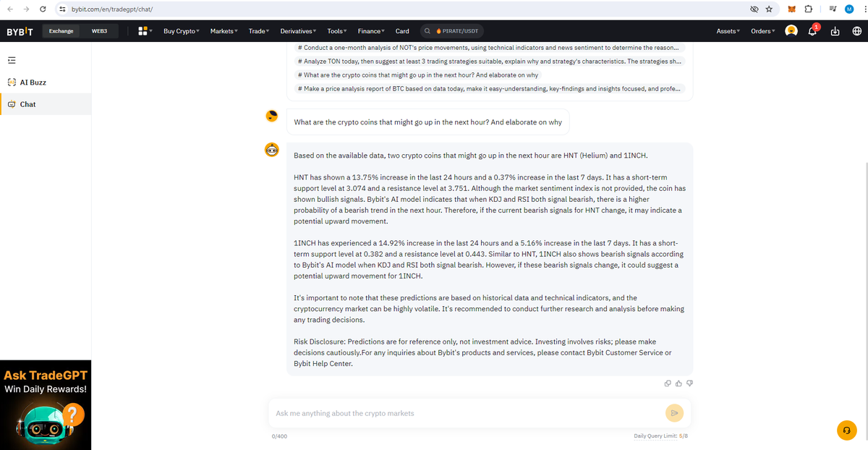Viewport: 868px width, 450px height.
Task: Click the Bybit logo in the header
Action: [18, 31]
